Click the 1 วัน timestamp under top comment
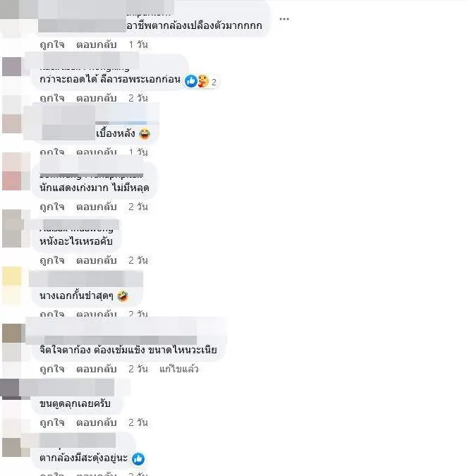 pos(138,44)
